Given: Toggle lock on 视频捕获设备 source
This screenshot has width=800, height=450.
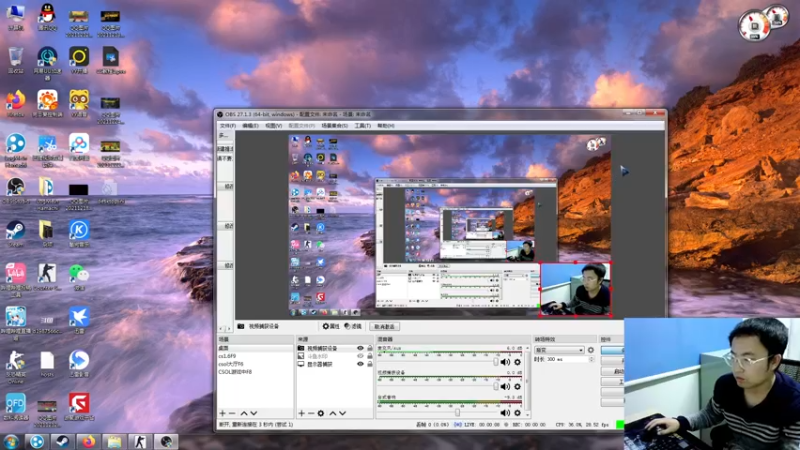Looking at the screenshot, I should (x=370, y=348).
